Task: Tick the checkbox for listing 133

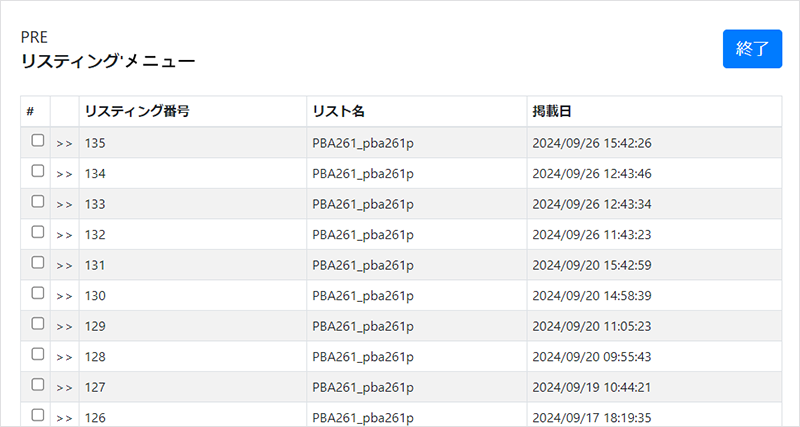Action: pyautogui.click(x=38, y=202)
